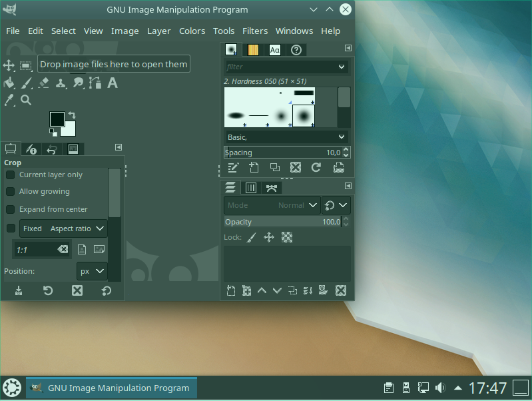Reset tool options to default values
Screen dimensions: 532x401
(107, 290)
